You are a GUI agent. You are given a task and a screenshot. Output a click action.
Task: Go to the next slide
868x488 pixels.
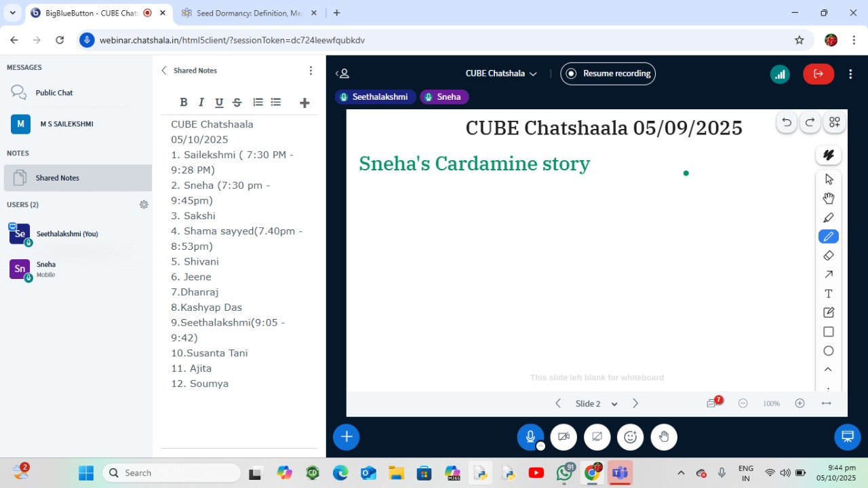tap(635, 404)
